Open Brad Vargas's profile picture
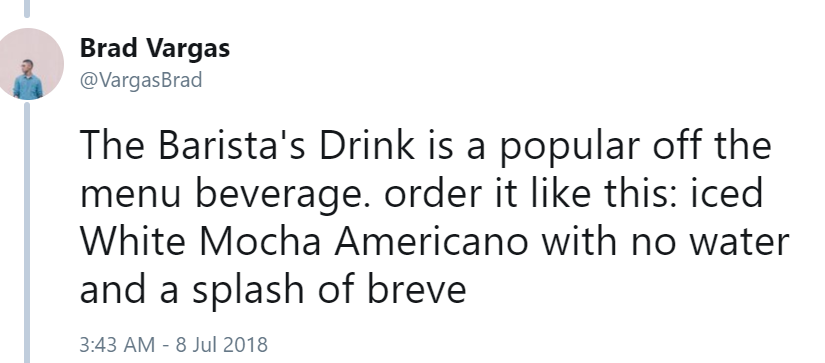 coord(28,64)
